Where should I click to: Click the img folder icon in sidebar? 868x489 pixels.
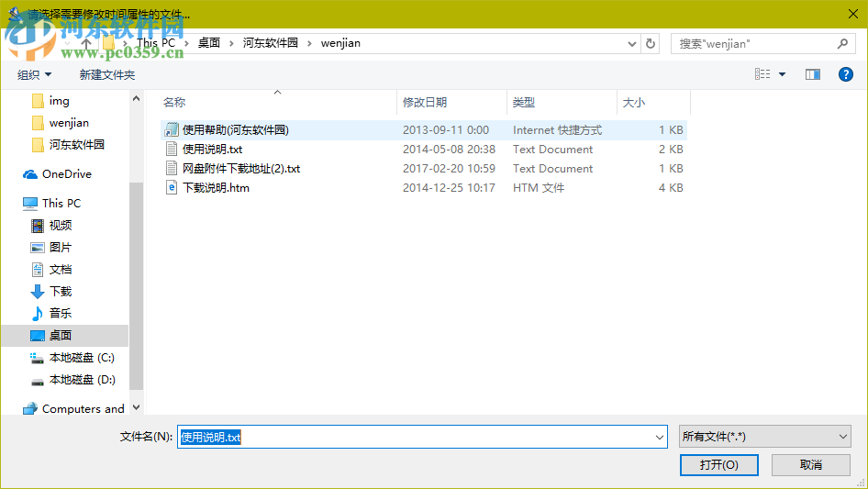point(38,101)
